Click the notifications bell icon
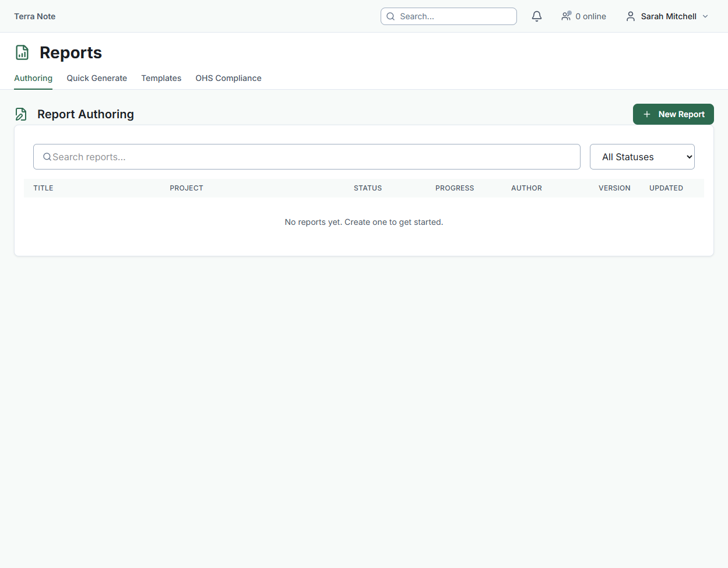The width and height of the screenshot is (728, 568). [x=537, y=16]
